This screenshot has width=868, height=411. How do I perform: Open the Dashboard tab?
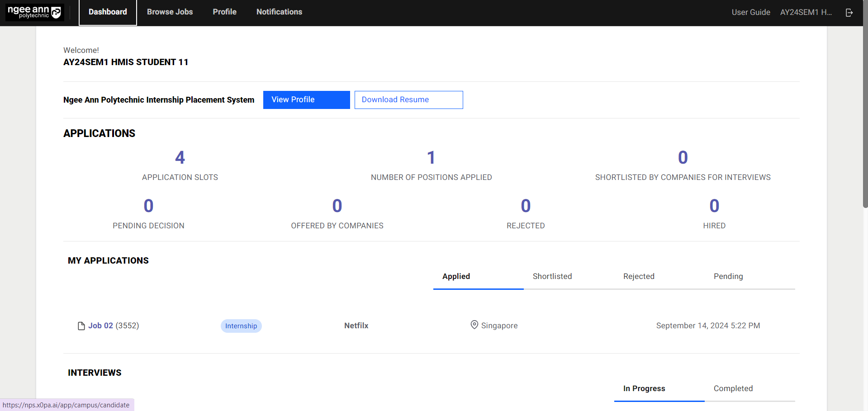click(108, 12)
